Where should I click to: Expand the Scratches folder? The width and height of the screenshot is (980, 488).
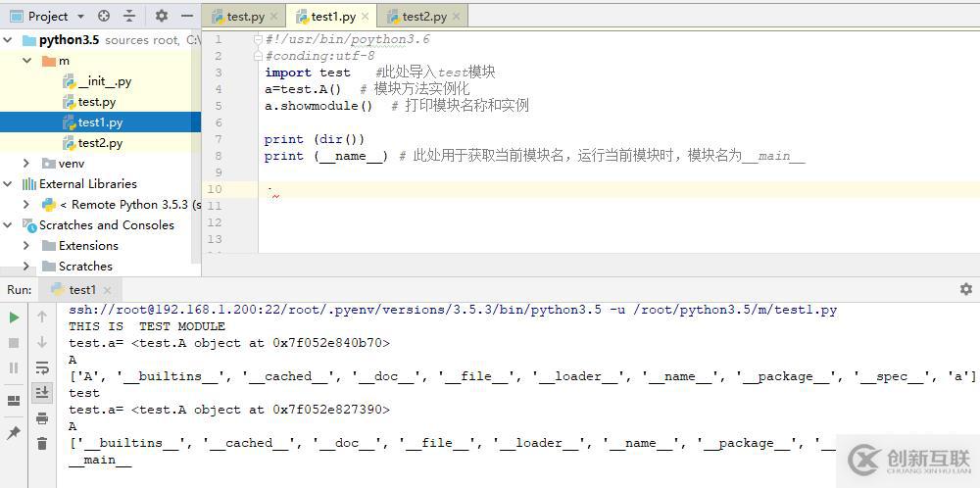click(26, 266)
